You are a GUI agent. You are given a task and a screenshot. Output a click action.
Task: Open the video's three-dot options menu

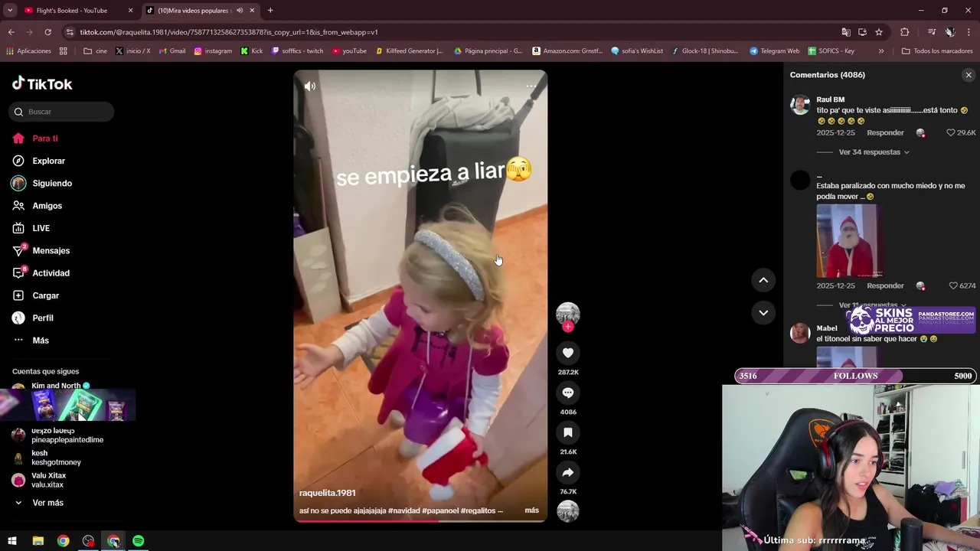point(531,86)
